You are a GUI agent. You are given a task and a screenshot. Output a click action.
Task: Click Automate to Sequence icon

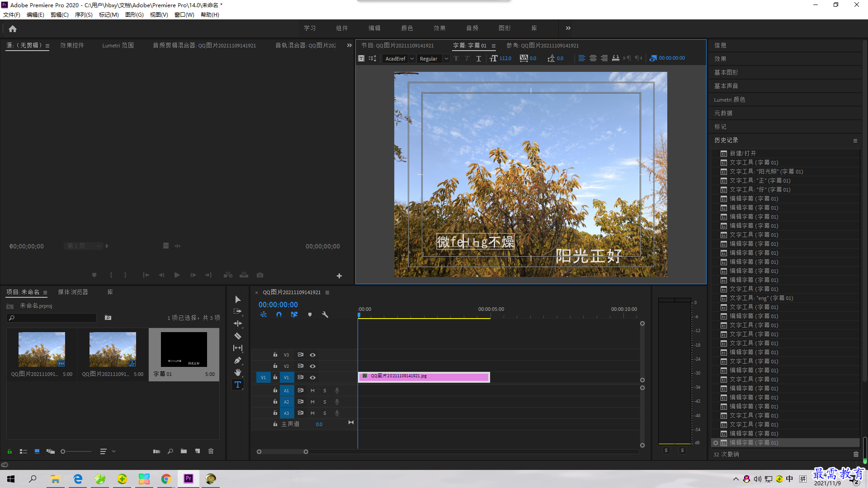156,451
